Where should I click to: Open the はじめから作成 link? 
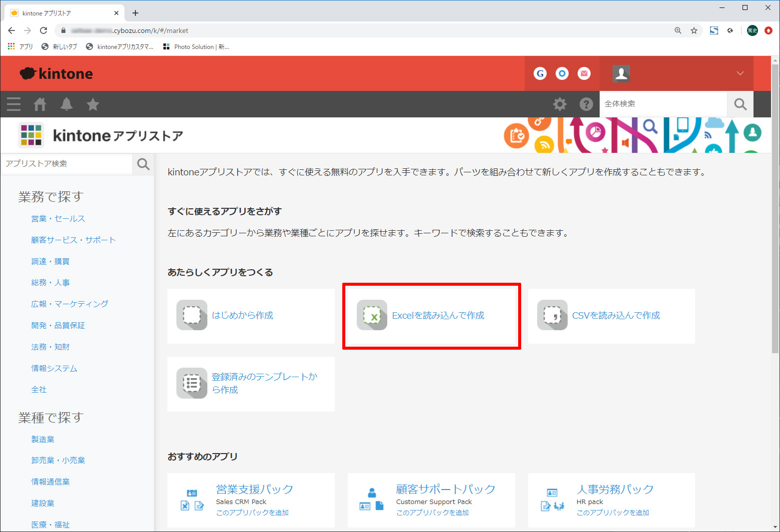(x=242, y=315)
